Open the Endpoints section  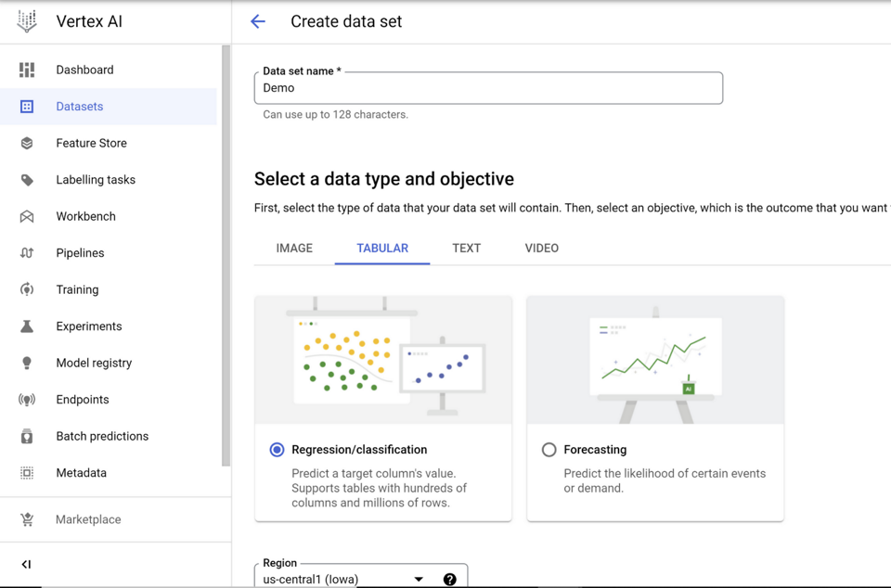(83, 399)
